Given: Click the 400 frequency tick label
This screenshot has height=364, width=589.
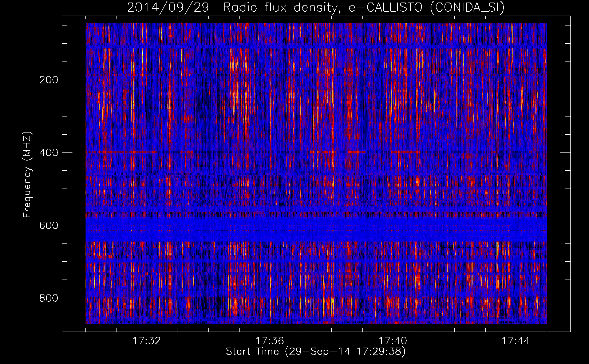Looking at the screenshot, I should (49, 153).
